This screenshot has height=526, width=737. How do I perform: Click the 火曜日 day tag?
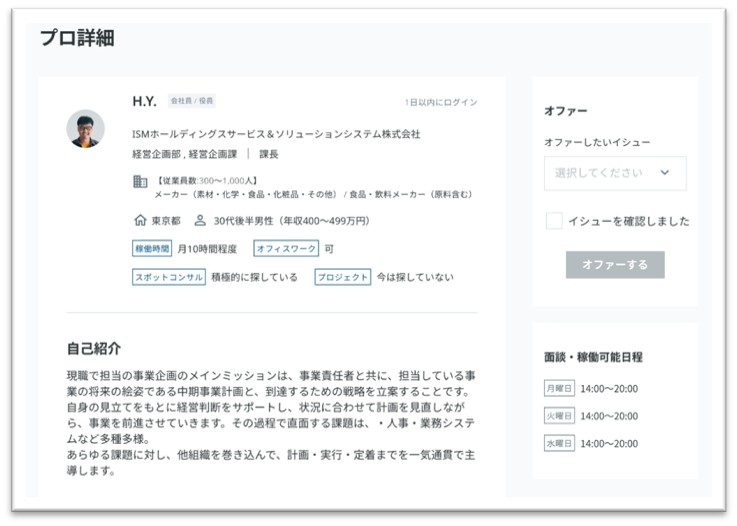click(x=559, y=416)
